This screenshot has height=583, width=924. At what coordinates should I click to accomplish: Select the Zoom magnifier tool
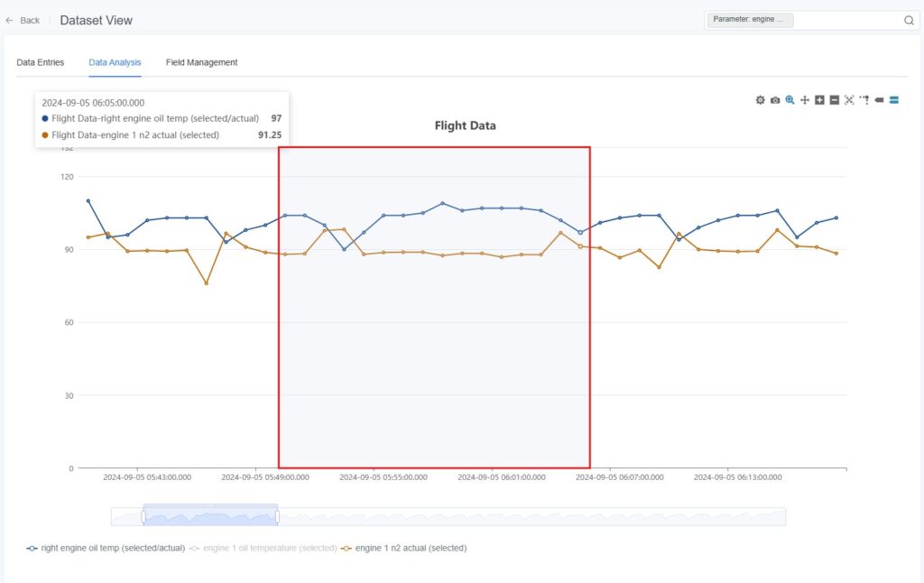[x=790, y=100]
